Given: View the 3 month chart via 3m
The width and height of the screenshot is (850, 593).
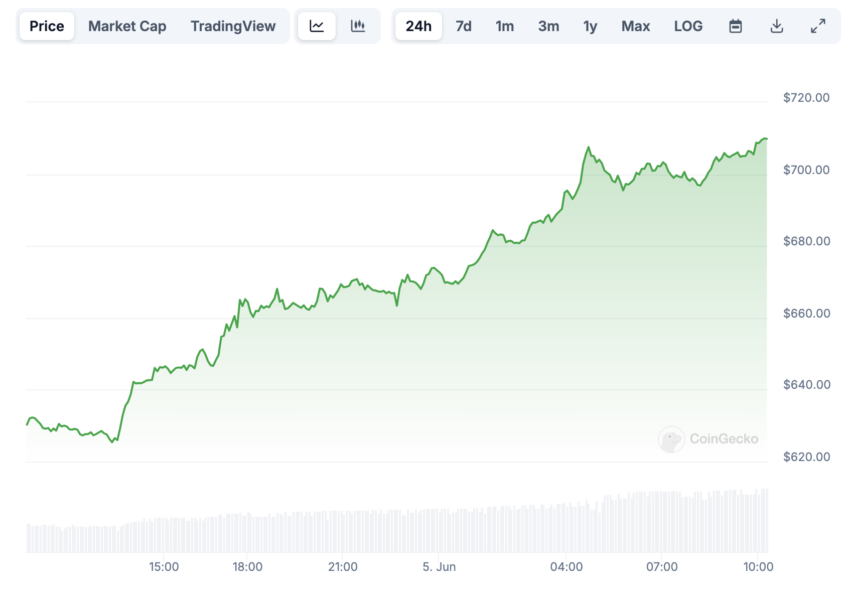Looking at the screenshot, I should tap(548, 26).
